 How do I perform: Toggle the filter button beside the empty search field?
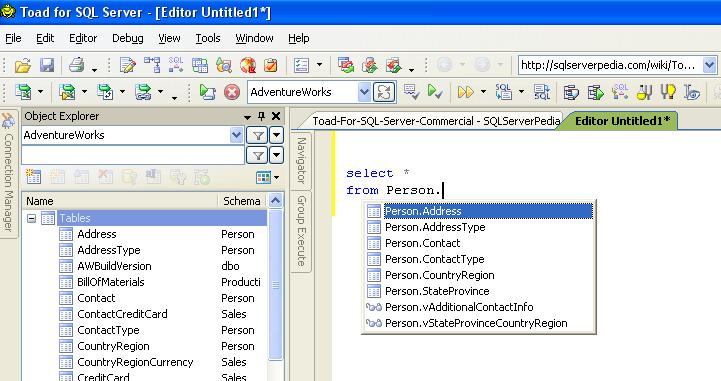(x=258, y=156)
